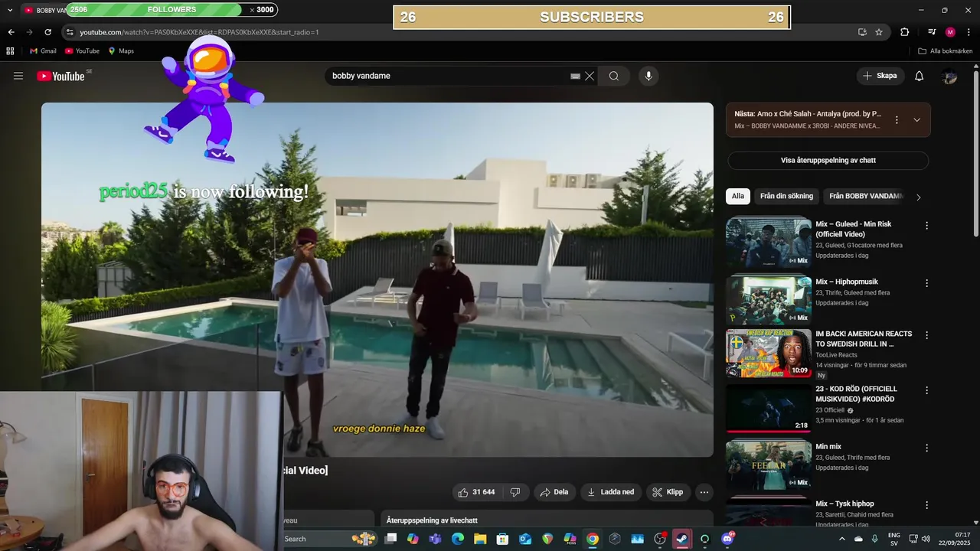Screen dimensions: 980x551
Task: Open the on-screen keyboard in search box
Action: click(575, 76)
